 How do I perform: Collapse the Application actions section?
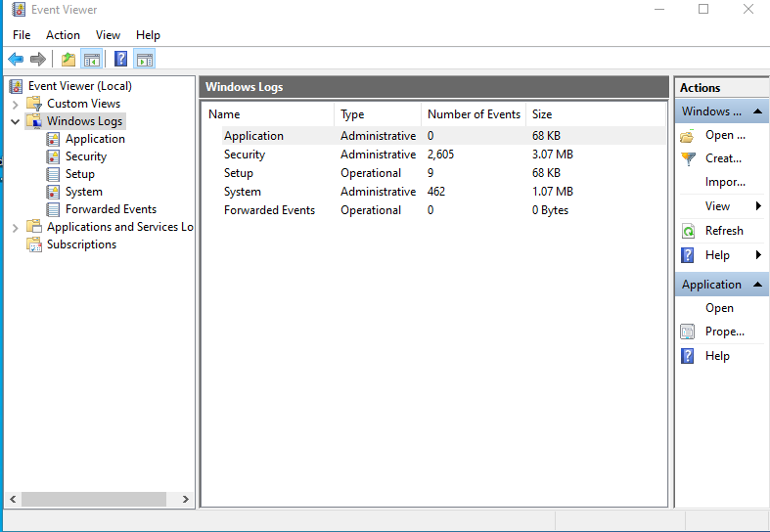(757, 285)
